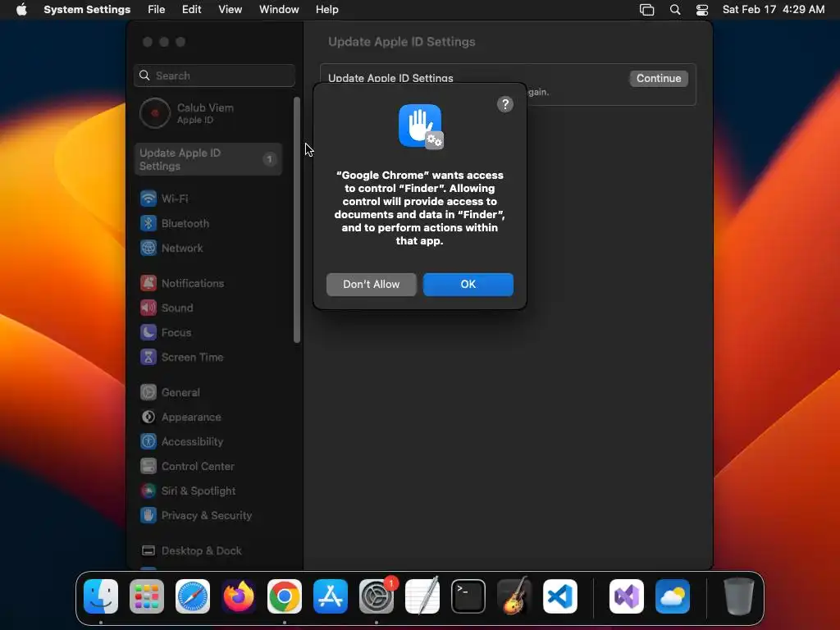840x630 pixels.
Task: Launch GarageBand from the Dock
Action: pyautogui.click(x=514, y=596)
